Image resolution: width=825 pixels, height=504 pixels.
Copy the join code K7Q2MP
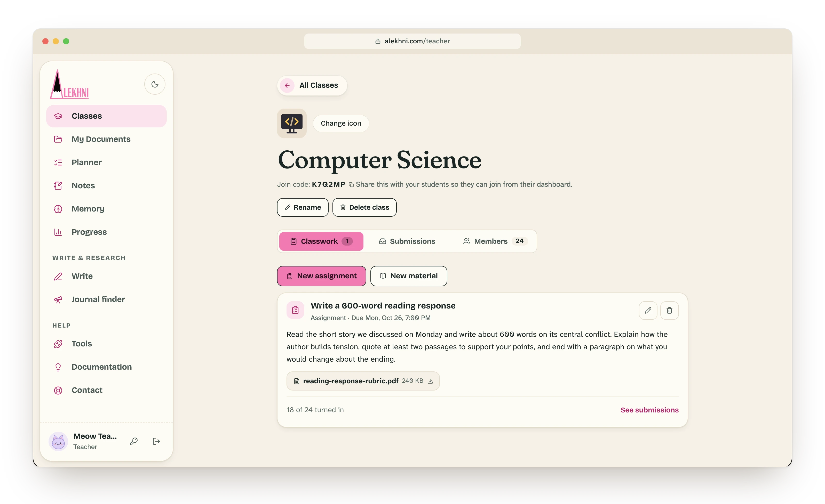click(351, 185)
